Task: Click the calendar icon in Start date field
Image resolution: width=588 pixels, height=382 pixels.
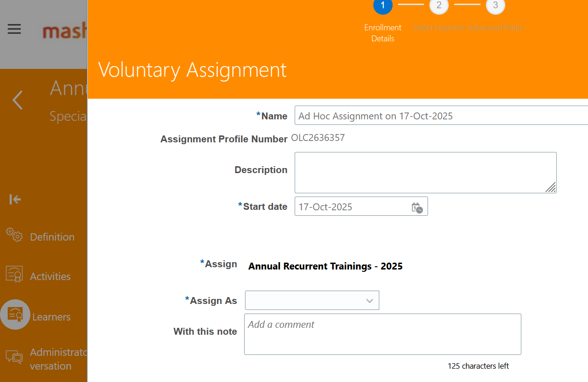Action: [x=418, y=208]
